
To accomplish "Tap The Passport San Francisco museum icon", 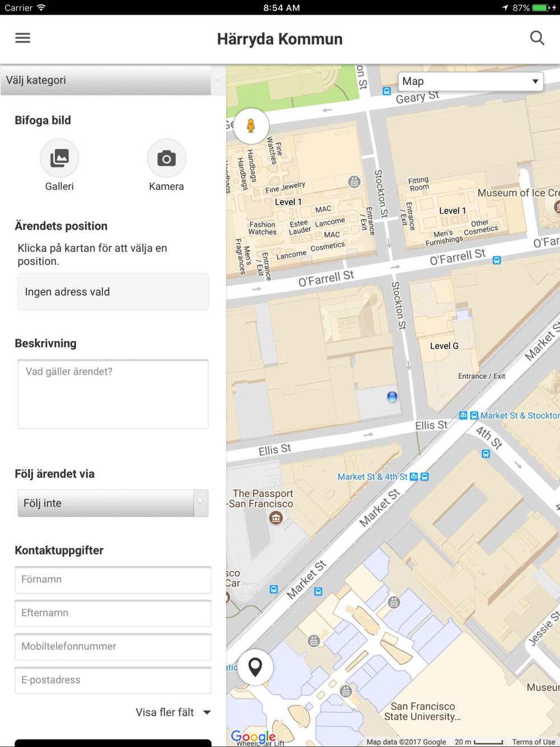I will pos(276,518).
